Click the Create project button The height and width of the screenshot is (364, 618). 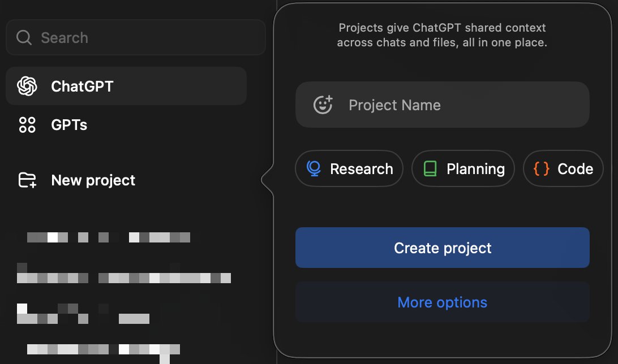[x=442, y=248]
